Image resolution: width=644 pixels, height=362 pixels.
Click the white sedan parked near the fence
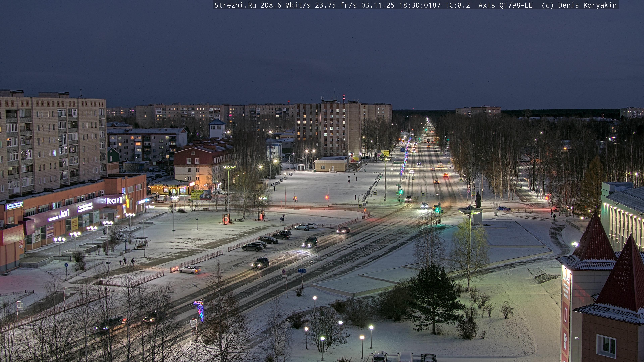point(190,269)
